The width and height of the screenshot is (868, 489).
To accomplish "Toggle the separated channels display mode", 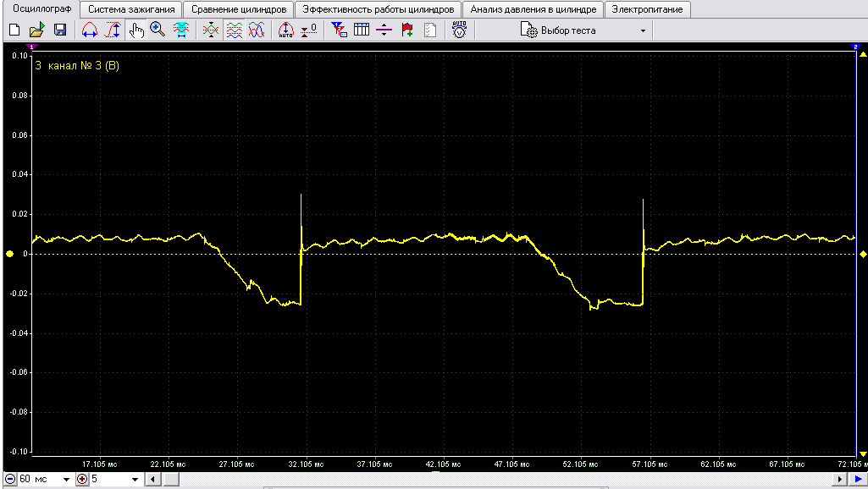I will [234, 30].
